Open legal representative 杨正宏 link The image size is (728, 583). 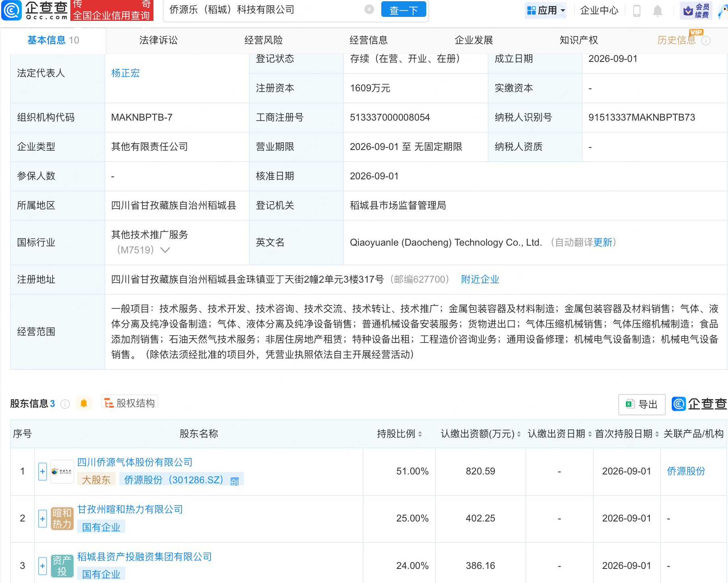[x=125, y=73]
